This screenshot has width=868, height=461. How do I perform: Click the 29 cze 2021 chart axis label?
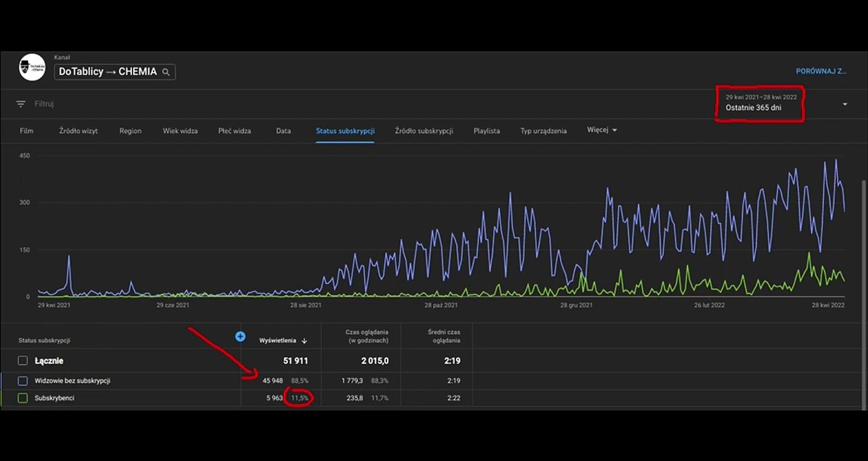coord(173,305)
